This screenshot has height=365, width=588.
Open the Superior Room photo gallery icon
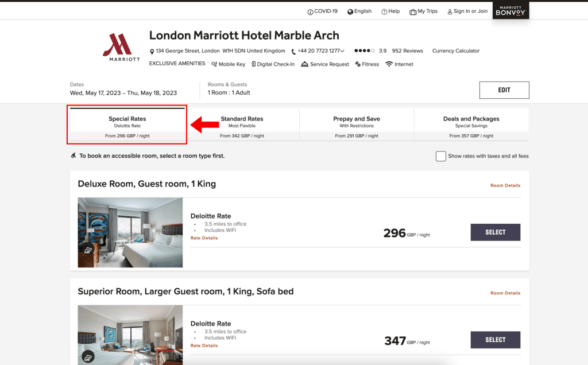[88, 358]
